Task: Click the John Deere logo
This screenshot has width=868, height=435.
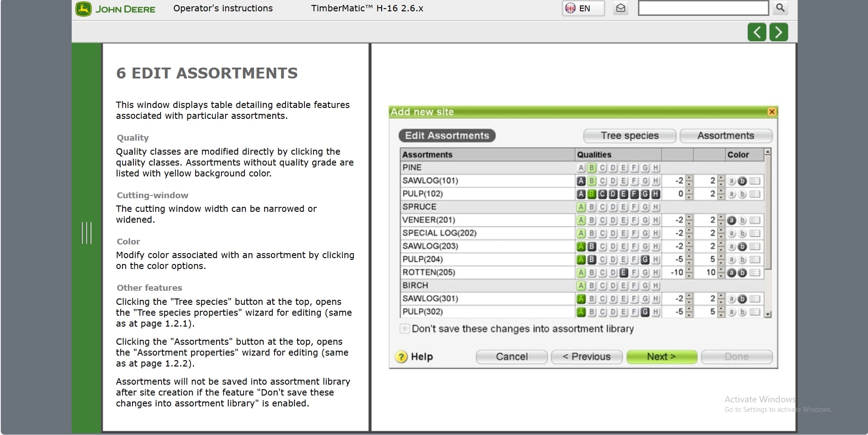Action: pyautogui.click(x=116, y=9)
